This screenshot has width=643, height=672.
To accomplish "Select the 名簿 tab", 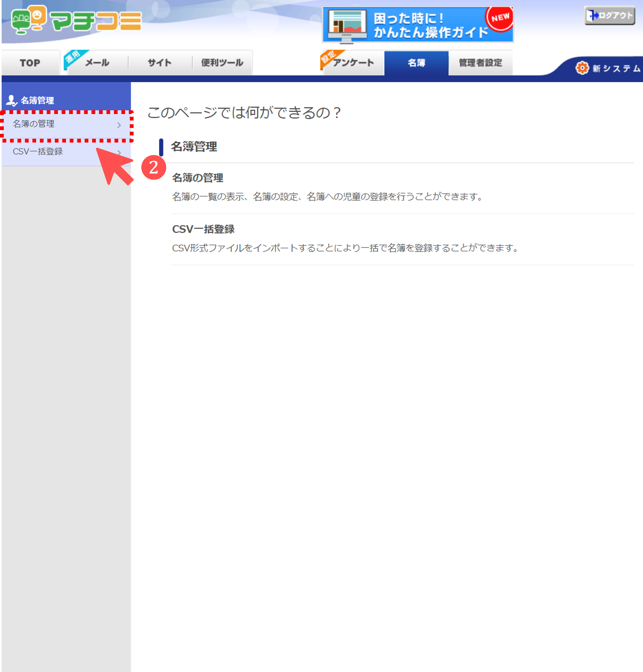I will pyautogui.click(x=416, y=63).
